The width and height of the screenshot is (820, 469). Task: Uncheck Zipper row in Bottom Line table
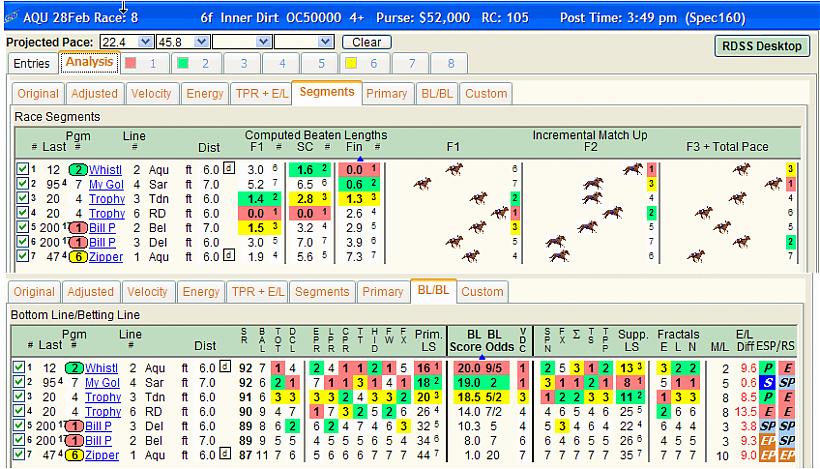(18, 455)
